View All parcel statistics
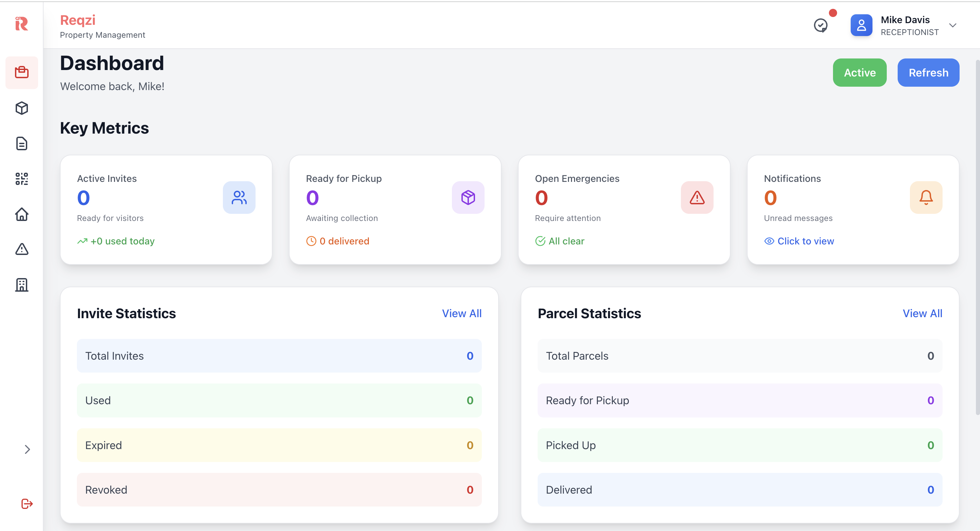This screenshot has height=531, width=980. (x=922, y=313)
